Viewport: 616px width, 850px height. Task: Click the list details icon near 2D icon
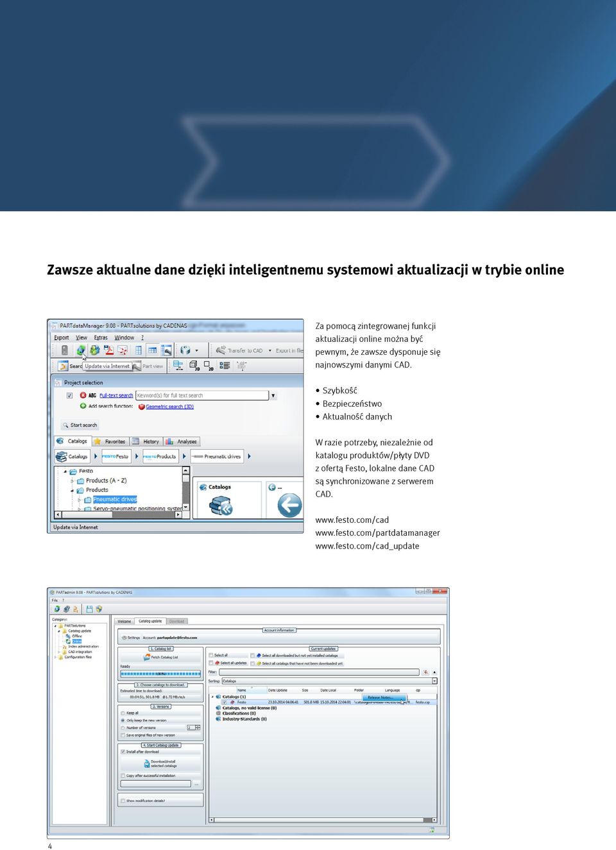click(x=225, y=366)
